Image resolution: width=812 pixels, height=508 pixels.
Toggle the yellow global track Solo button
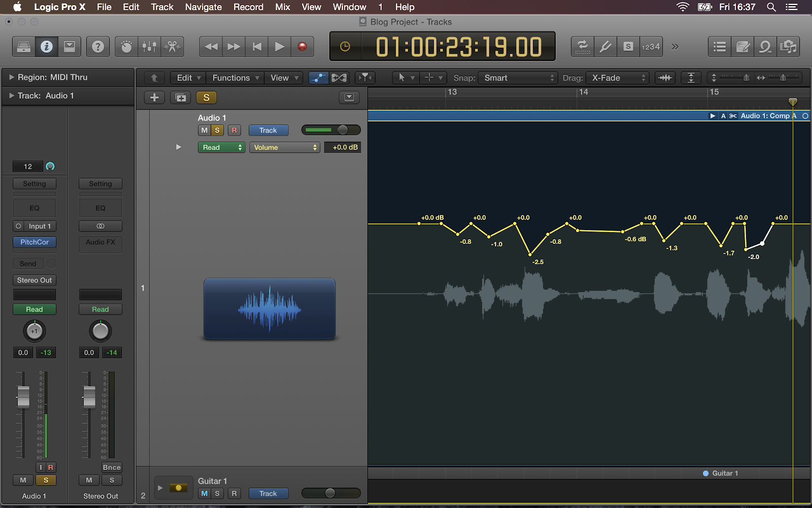coord(207,98)
